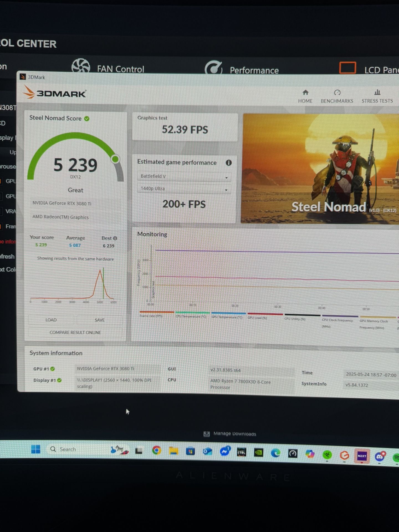
Task: Open the NVIDIA app from the taskbar
Action: click(259, 453)
